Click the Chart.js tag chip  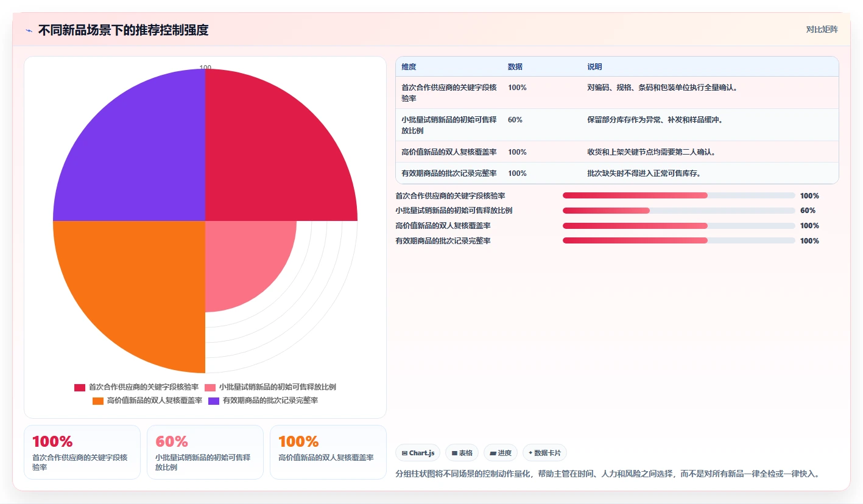coord(418,453)
